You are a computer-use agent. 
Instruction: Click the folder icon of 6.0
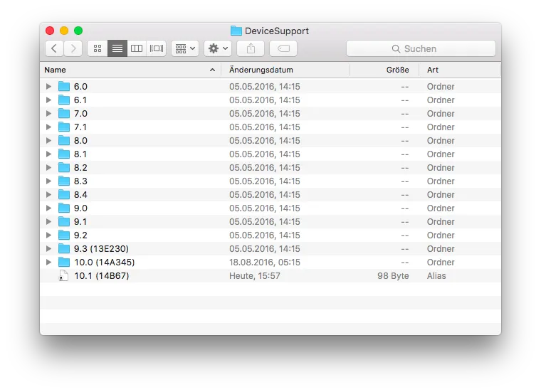point(64,86)
